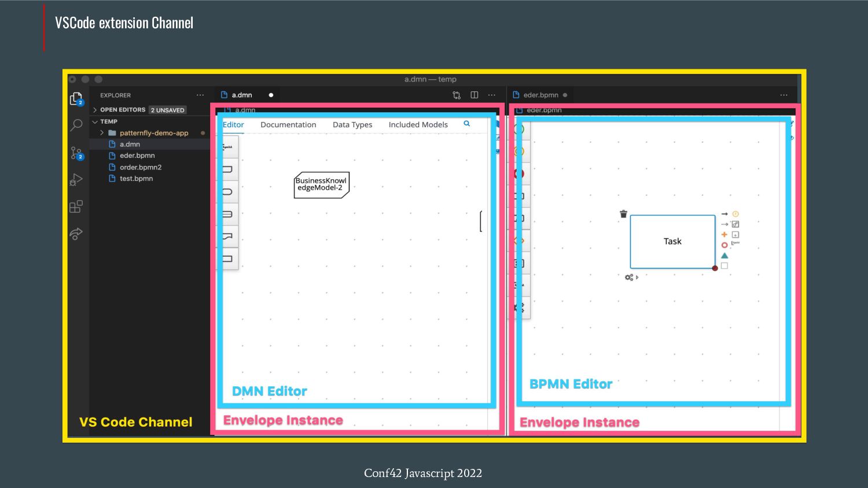The width and height of the screenshot is (868, 488).
Task: Open the Search view in the activity bar
Action: [76, 125]
